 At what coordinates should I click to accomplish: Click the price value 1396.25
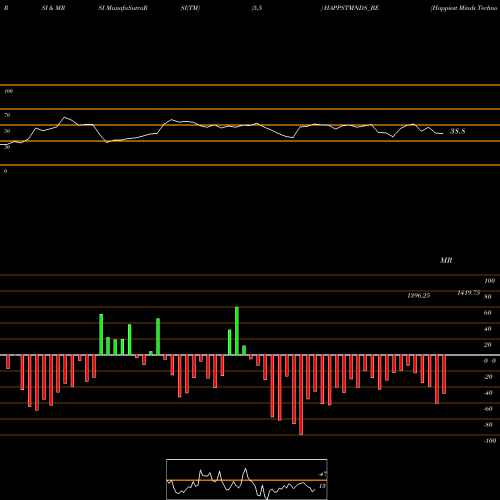pyautogui.click(x=419, y=296)
